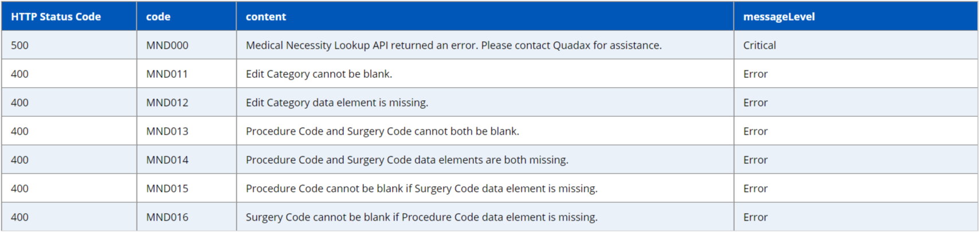Click the 'data elements are both missing' message
This screenshot has height=232, width=980.
(407, 160)
